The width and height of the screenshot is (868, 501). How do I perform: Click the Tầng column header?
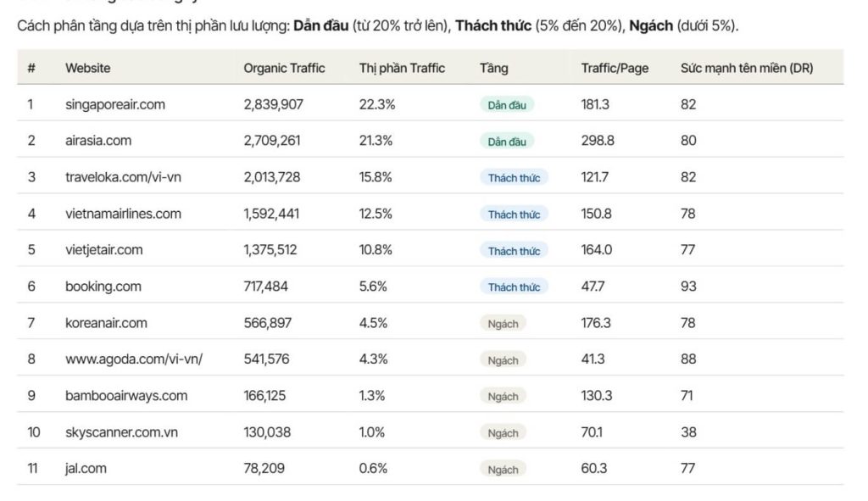494,68
